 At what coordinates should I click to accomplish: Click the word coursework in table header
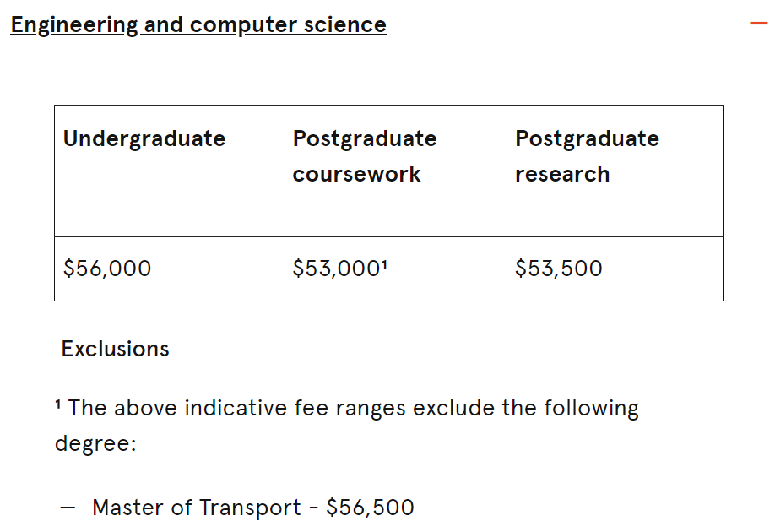356,175
